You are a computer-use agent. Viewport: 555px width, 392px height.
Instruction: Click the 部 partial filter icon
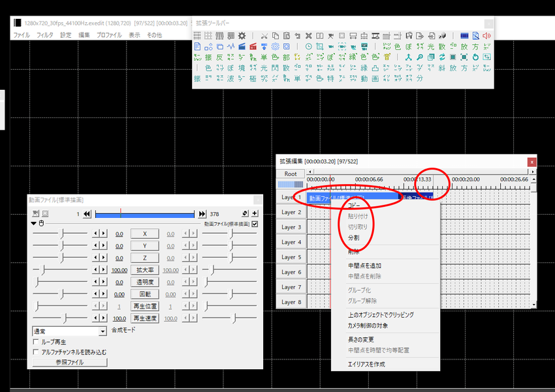[287, 57]
